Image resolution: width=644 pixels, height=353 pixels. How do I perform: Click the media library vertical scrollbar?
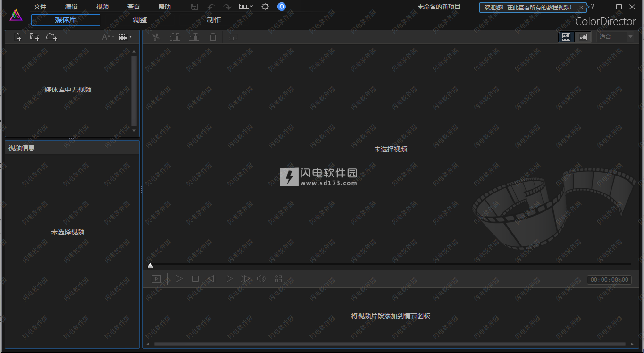click(x=134, y=91)
